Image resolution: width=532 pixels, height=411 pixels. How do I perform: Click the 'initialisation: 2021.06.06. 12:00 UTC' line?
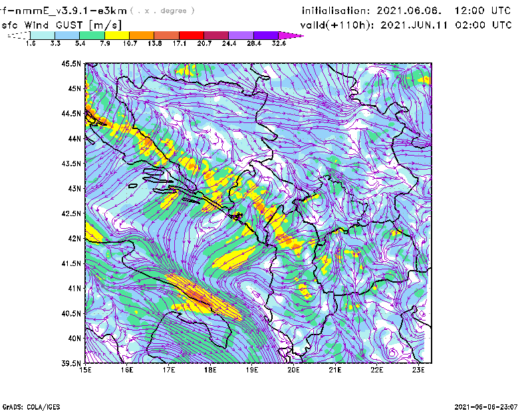click(406, 11)
